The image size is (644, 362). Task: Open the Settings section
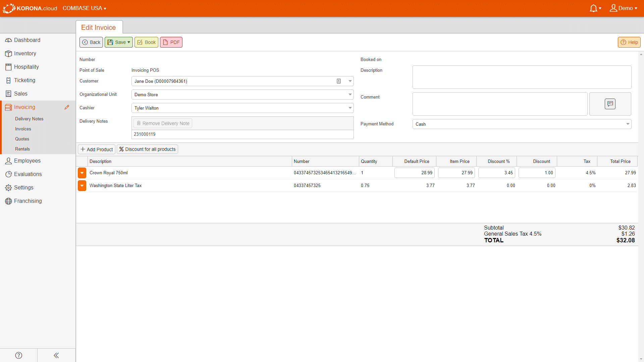coord(38,188)
